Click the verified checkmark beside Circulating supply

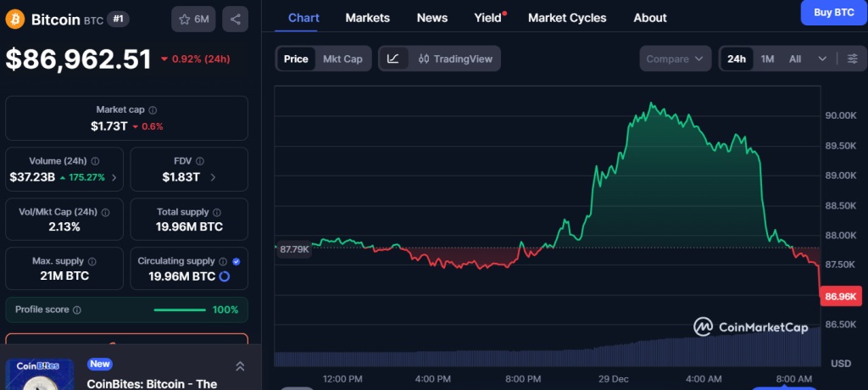click(236, 261)
